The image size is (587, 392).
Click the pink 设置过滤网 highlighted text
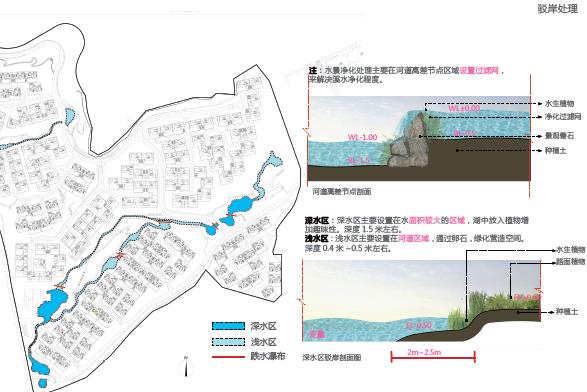click(479, 71)
